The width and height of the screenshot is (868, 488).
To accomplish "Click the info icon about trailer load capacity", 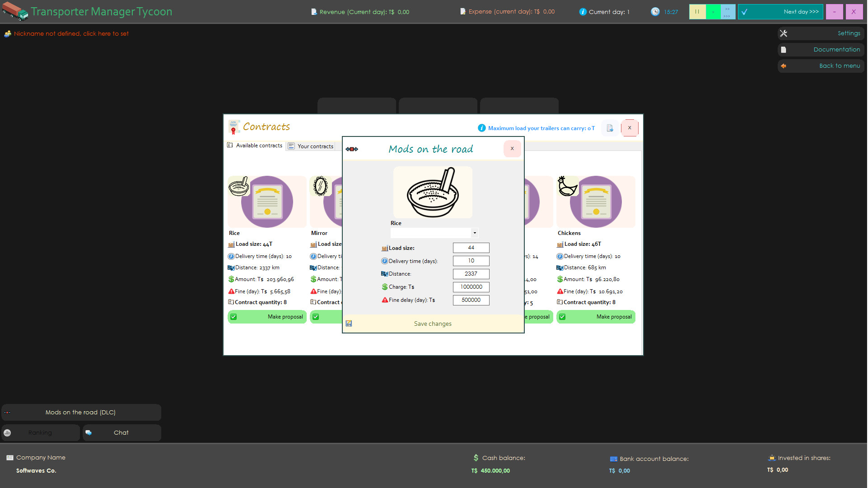I will coord(481,128).
